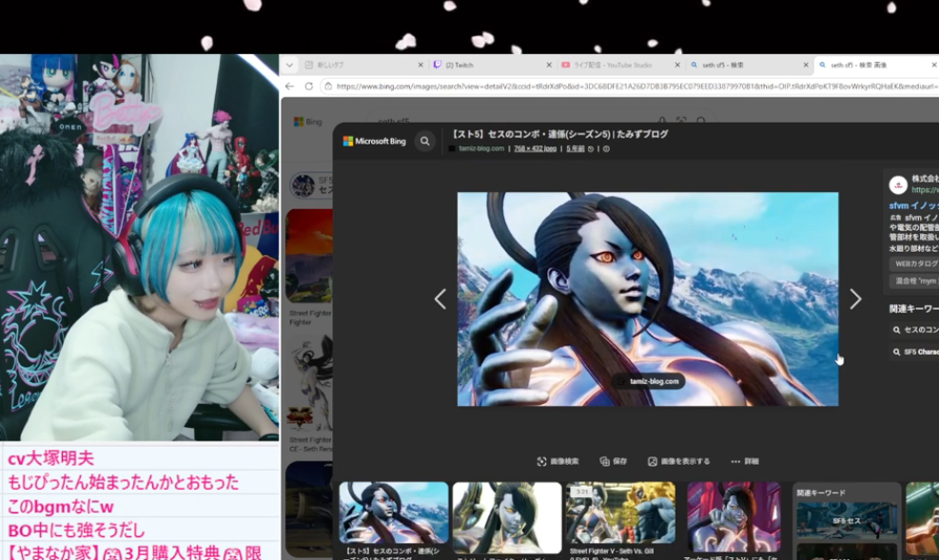Close the 'seth sf5 - 検索' tab

pyautogui.click(x=806, y=65)
